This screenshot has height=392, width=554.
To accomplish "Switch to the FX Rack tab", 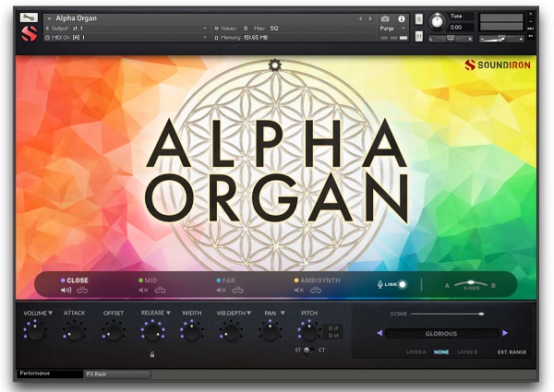I will 117,374.
